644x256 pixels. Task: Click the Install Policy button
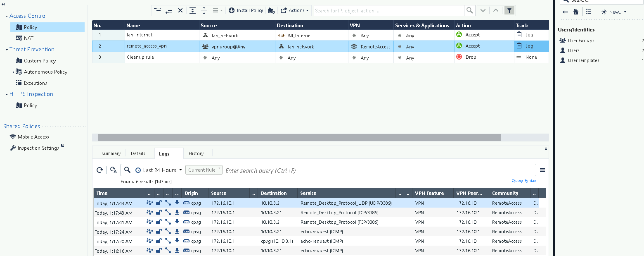point(246,10)
